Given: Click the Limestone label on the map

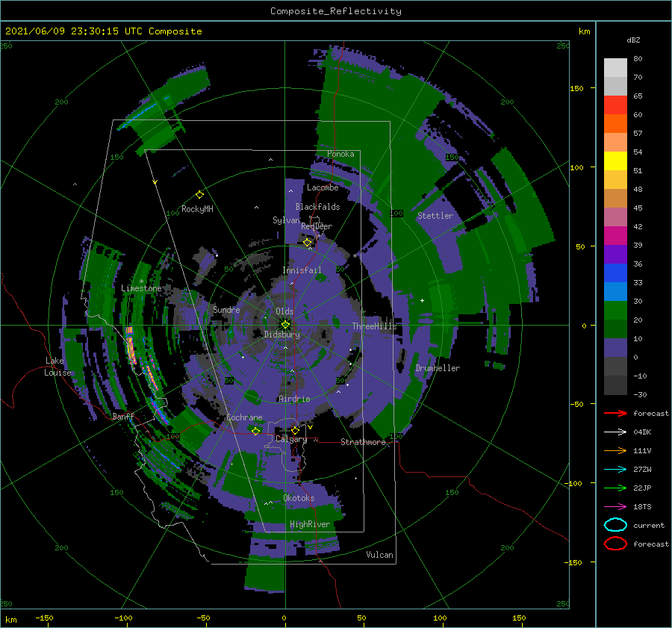Looking at the screenshot, I should (141, 288).
